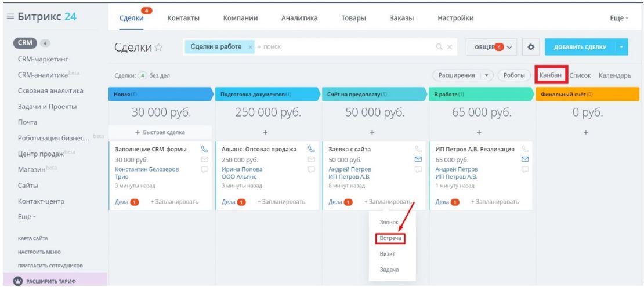Open the Расширения dropdown arrow
The image size is (644, 287).
pos(487,75)
